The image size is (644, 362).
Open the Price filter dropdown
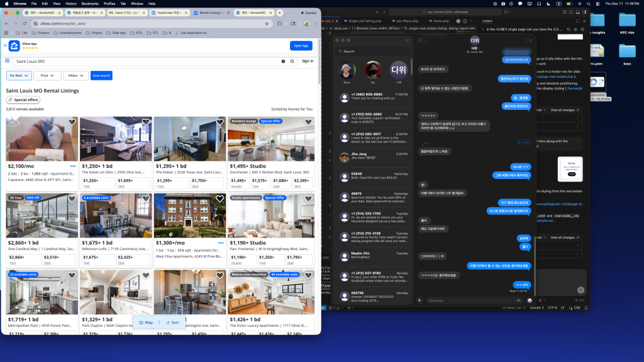[47, 75]
